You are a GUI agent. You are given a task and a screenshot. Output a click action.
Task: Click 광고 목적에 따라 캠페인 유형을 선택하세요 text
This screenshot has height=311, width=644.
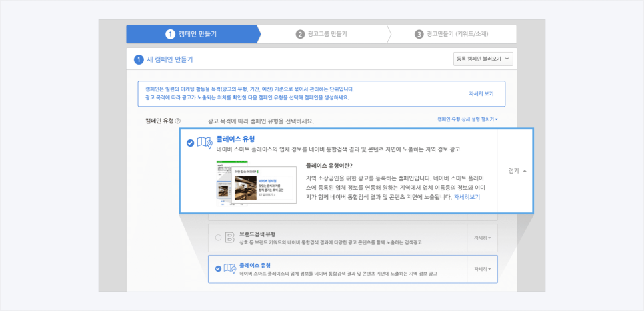tap(261, 121)
